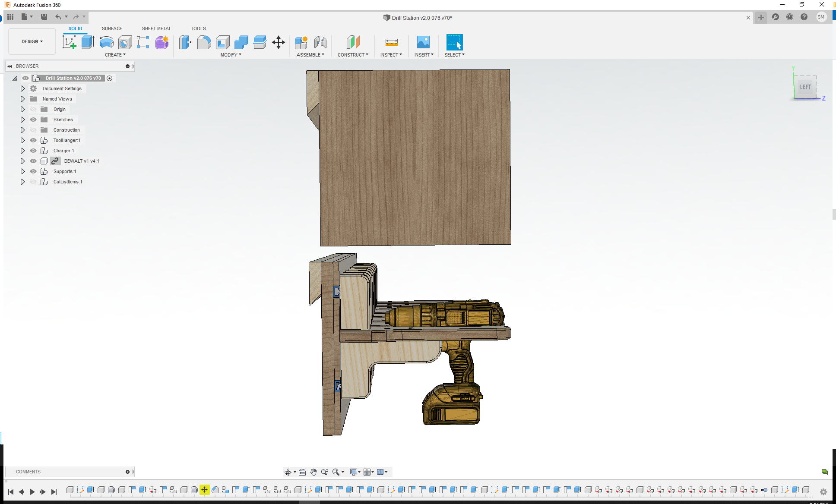This screenshot has height=504, width=836.
Task: Expand the Supports:1 tree node
Action: pos(22,171)
